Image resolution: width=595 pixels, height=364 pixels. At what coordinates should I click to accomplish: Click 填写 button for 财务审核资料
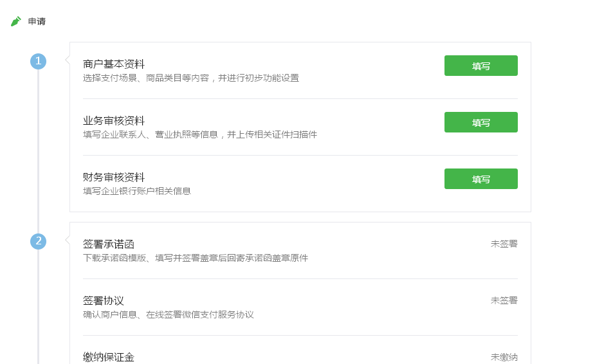click(481, 179)
